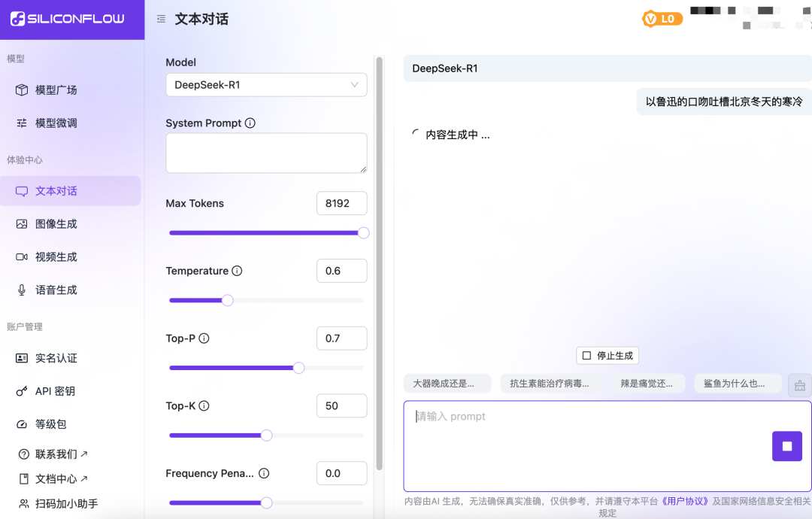Click the 联系我们 question mark icon
This screenshot has height=519, width=812.
pos(24,454)
